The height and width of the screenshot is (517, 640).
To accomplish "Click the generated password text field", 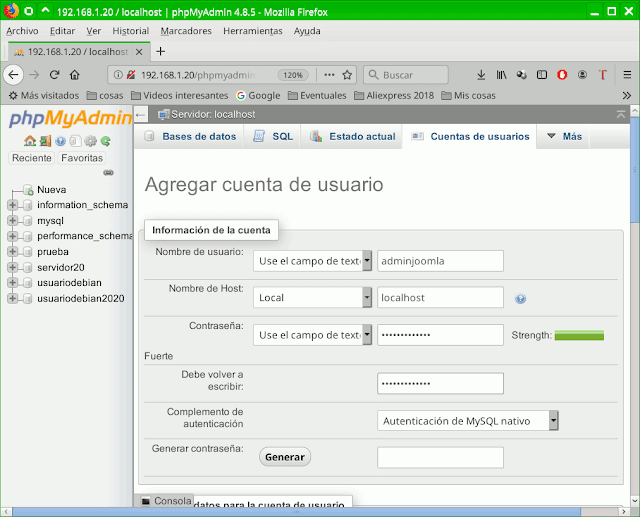I will coord(440,457).
